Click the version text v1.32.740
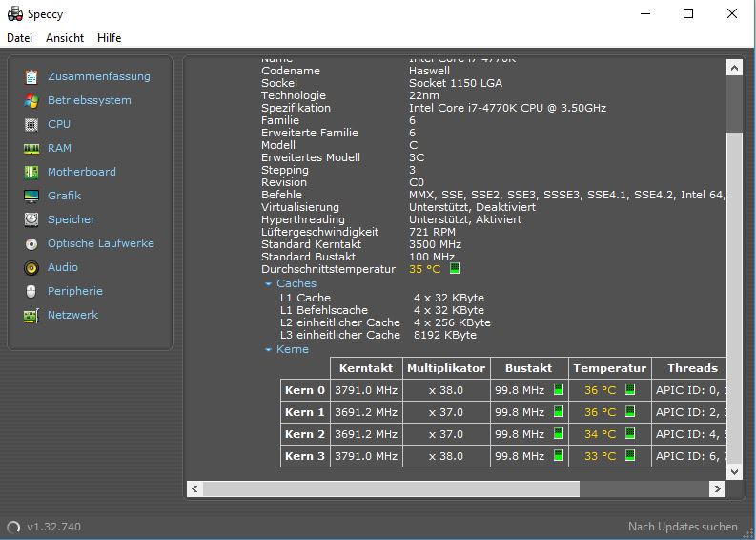756x540 pixels. [54, 527]
